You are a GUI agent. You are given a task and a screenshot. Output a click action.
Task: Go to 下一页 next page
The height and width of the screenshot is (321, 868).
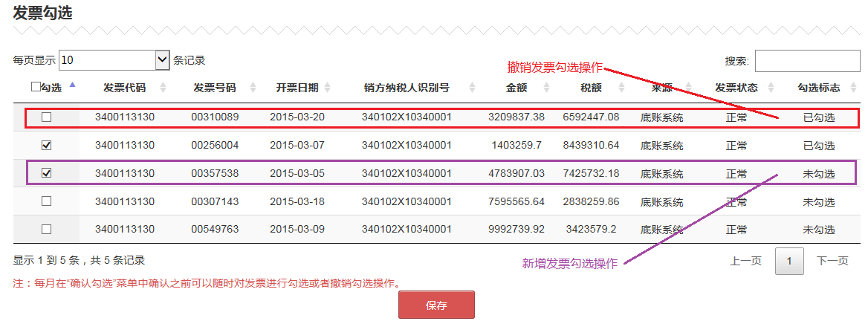click(832, 262)
